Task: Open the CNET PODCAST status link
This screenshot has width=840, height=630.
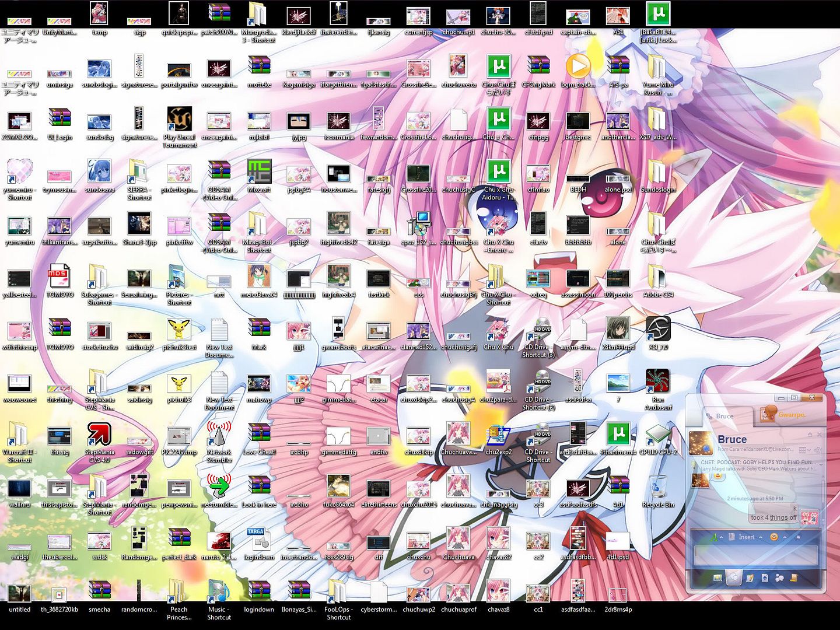Action: click(x=758, y=463)
